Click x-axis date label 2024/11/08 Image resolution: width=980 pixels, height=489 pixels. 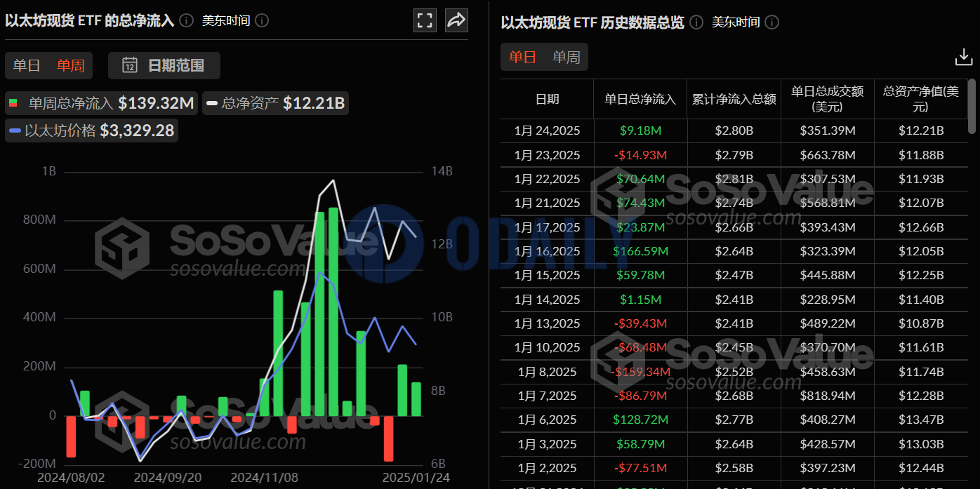coord(265,478)
